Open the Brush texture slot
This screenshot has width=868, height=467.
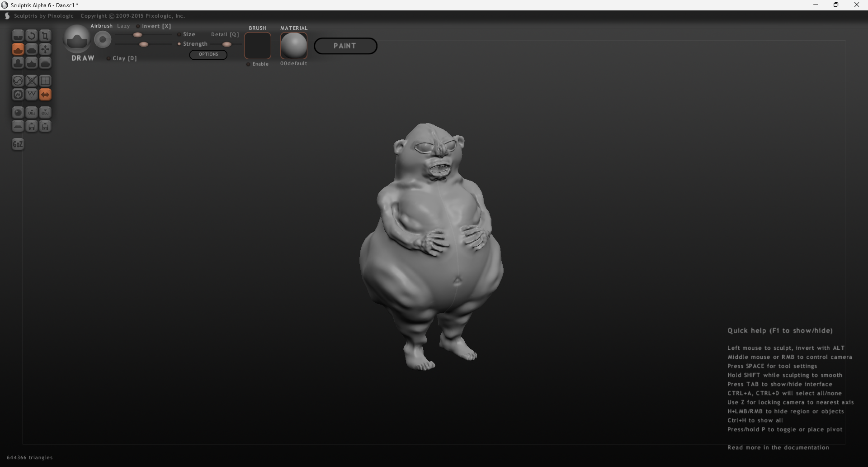point(258,46)
